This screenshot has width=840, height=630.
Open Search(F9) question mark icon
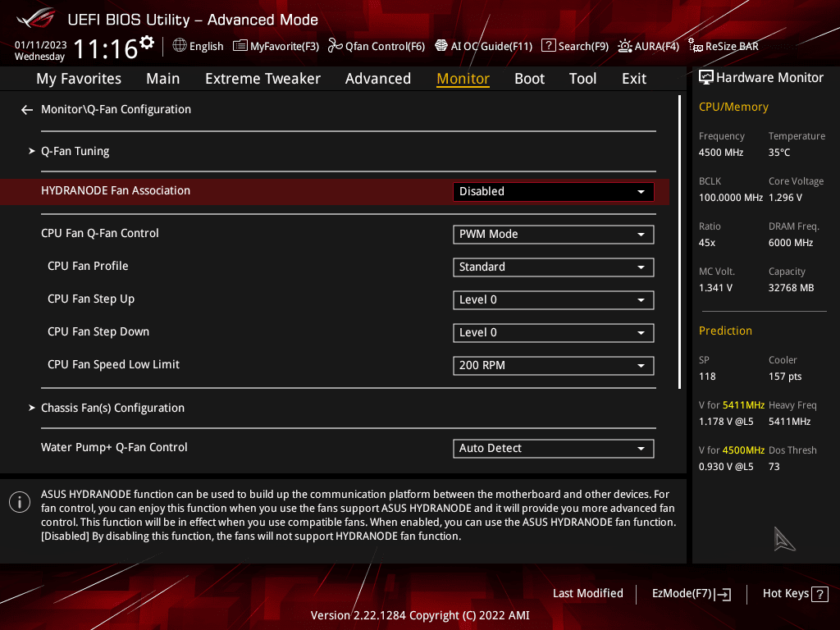549,46
